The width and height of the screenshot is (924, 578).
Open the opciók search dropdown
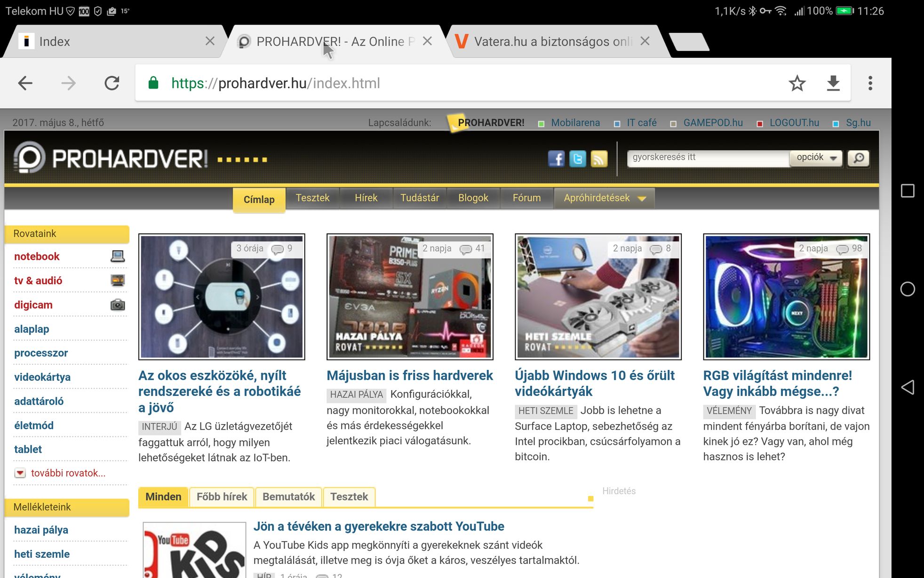click(816, 158)
